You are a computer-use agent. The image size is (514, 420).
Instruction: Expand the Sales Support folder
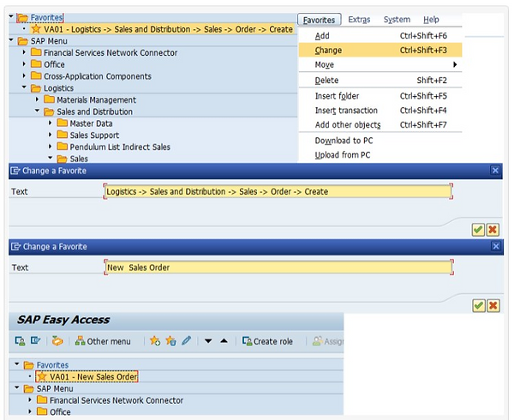click(51, 135)
